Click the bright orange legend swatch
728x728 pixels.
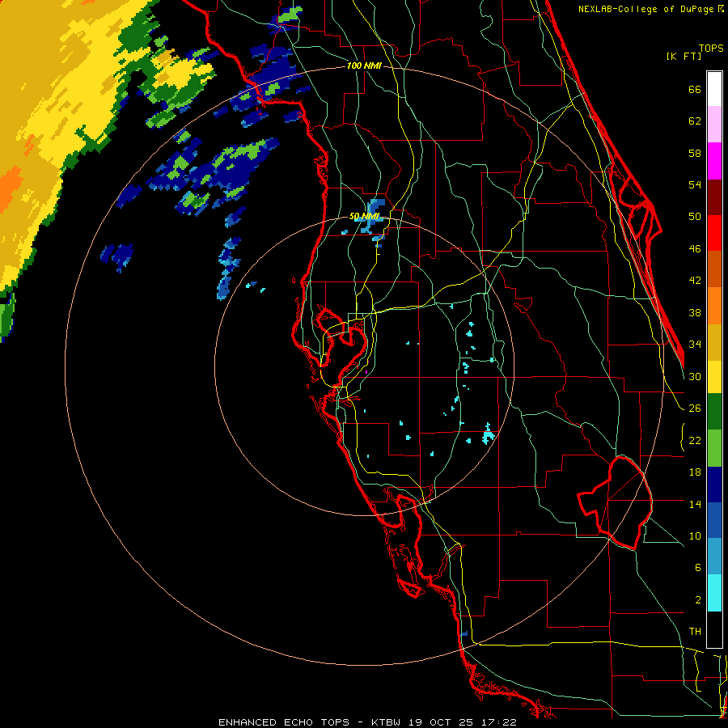pyautogui.click(x=714, y=306)
